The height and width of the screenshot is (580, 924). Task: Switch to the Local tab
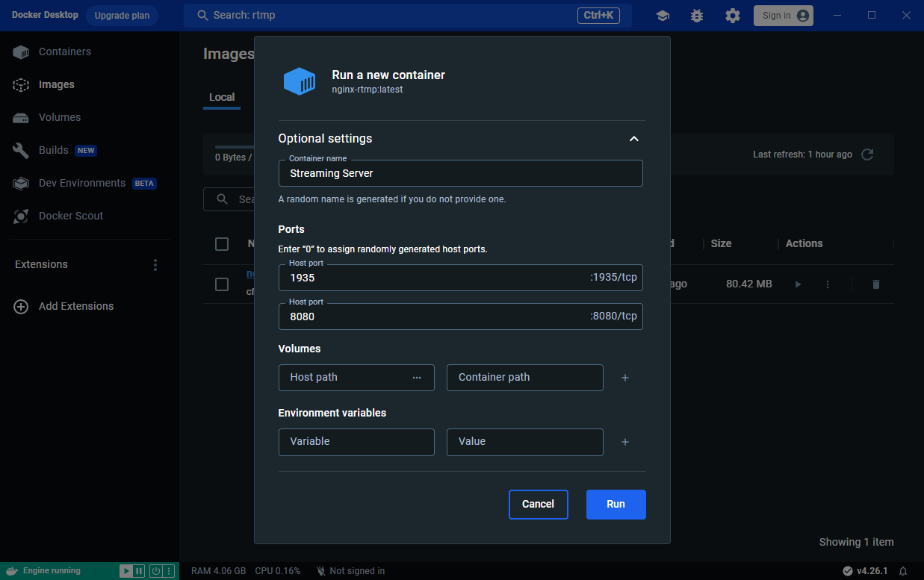point(222,97)
